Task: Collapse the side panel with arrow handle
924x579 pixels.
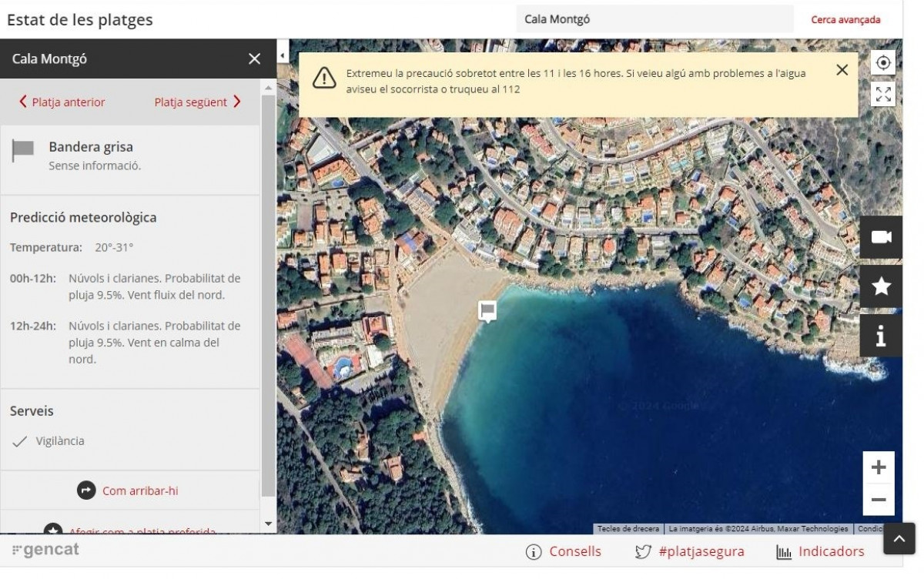Action: (282, 56)
